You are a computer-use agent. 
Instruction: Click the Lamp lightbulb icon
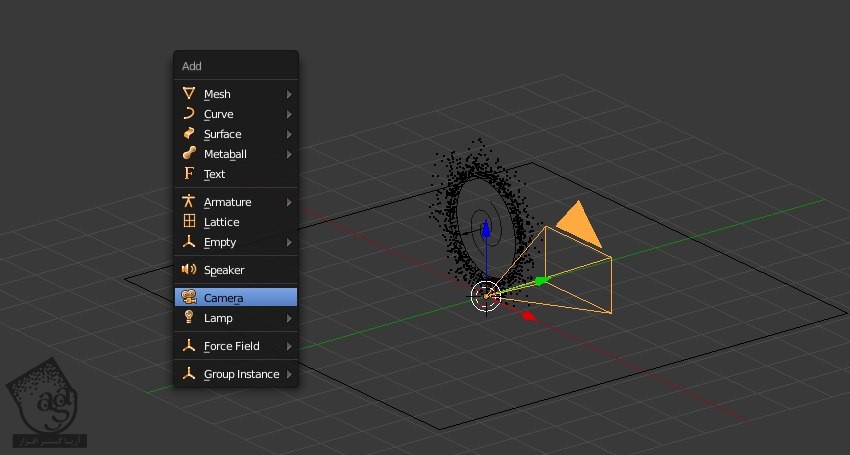coord(189,317)
